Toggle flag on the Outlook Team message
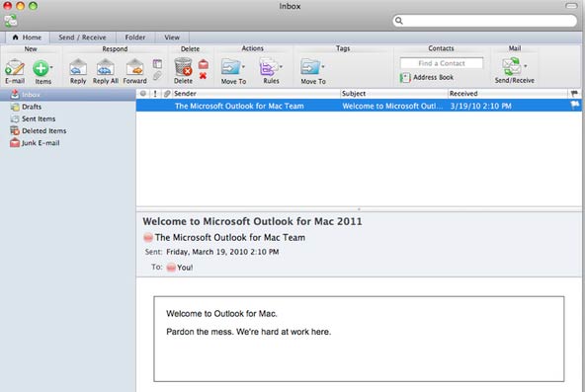This screenshot has width=585, height=392. coord(574,106)
